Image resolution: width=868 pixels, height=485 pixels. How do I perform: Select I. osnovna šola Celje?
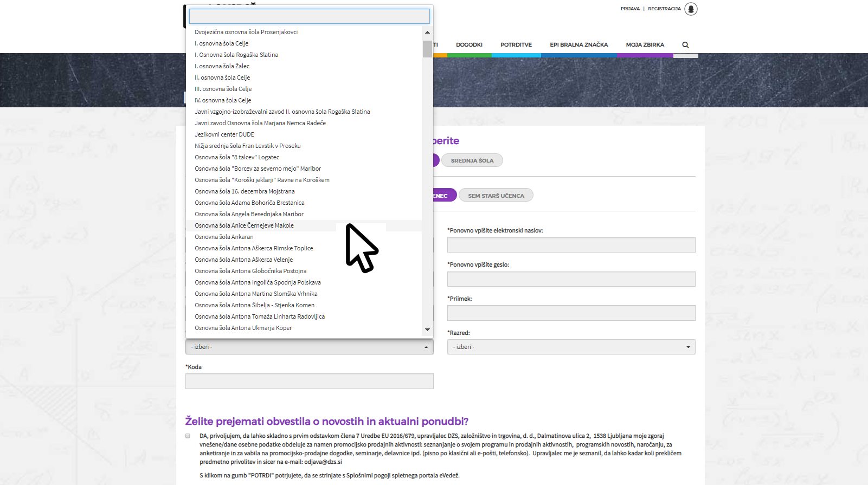point(304,43)
